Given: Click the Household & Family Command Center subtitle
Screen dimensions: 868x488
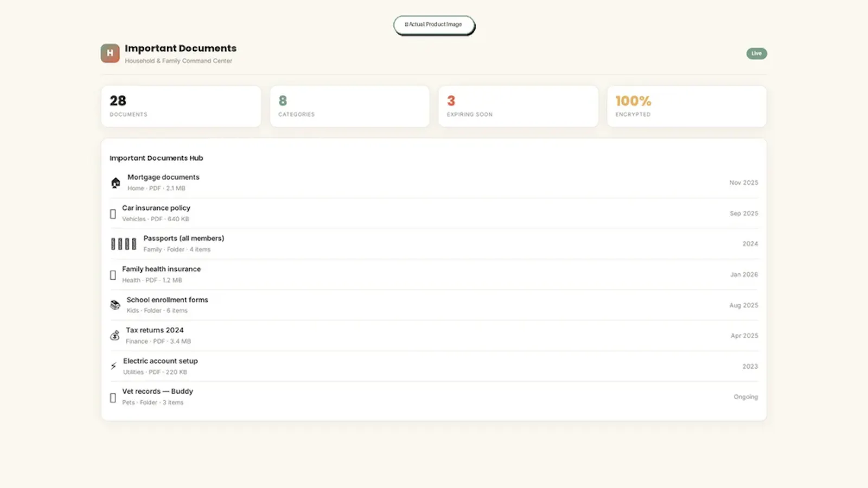Looking at the screenshot, I should (178, 61).
